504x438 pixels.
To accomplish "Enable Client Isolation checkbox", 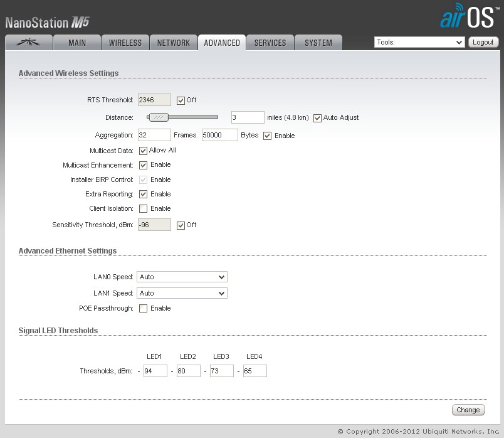I will tap(143, 208).
